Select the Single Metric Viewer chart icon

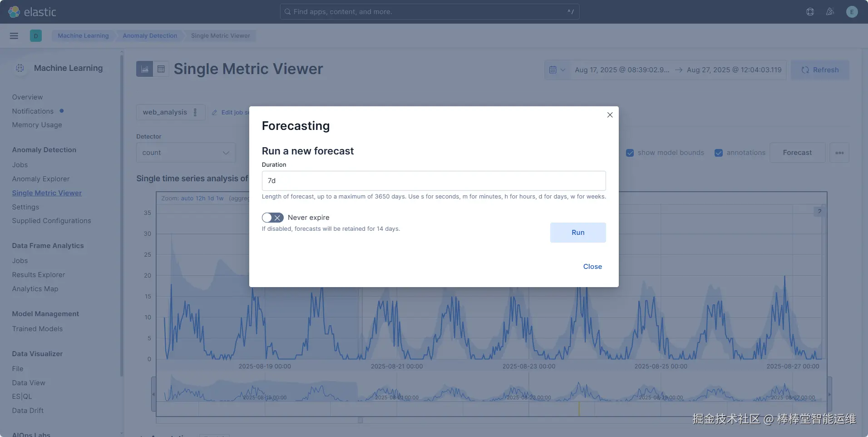[x=145, y=69]
